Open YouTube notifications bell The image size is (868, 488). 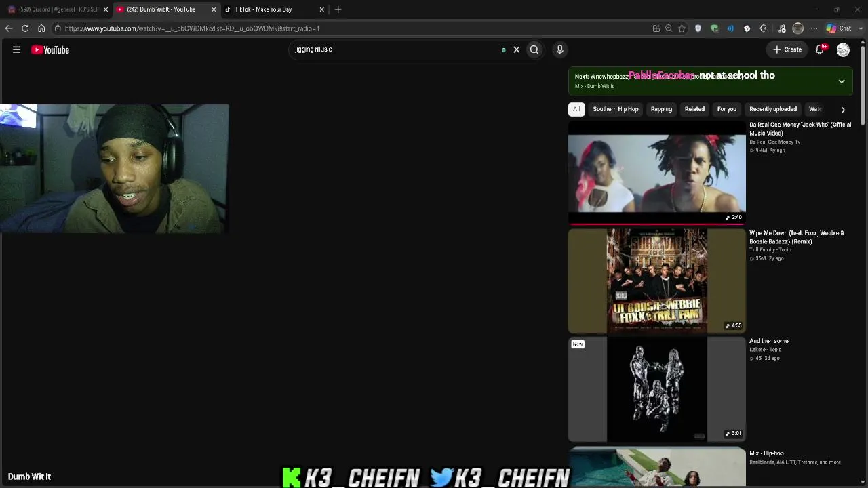click(820, 49)
